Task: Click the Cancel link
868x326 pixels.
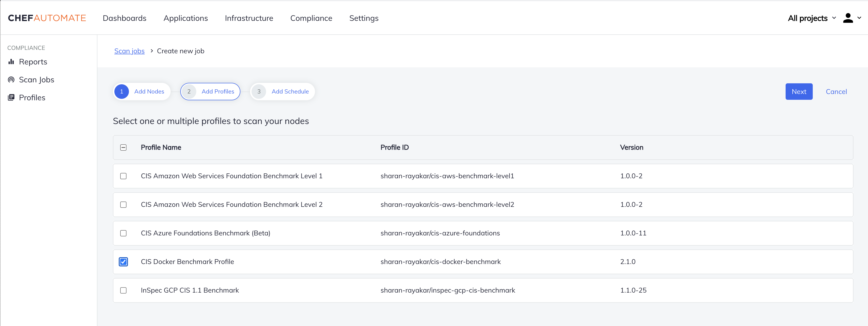Action: [x=836, y=92]
